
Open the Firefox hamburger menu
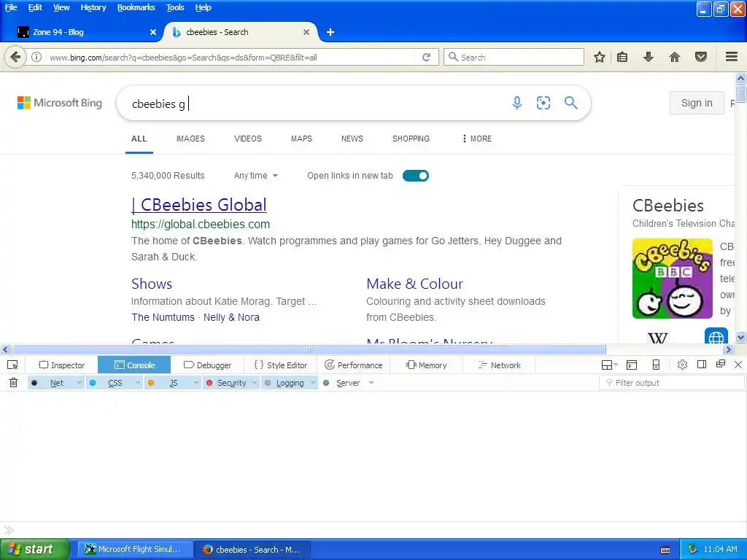coord(732,57)
